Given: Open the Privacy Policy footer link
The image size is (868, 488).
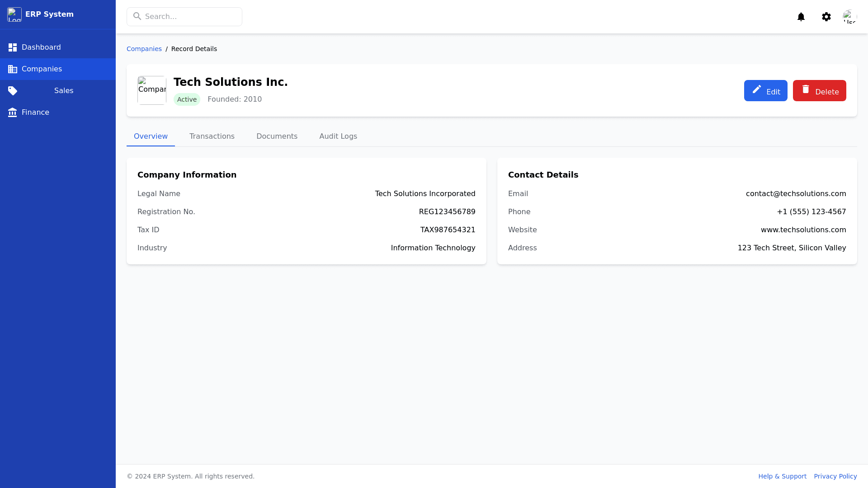Looking at the screenshot, I should point(835,476).
